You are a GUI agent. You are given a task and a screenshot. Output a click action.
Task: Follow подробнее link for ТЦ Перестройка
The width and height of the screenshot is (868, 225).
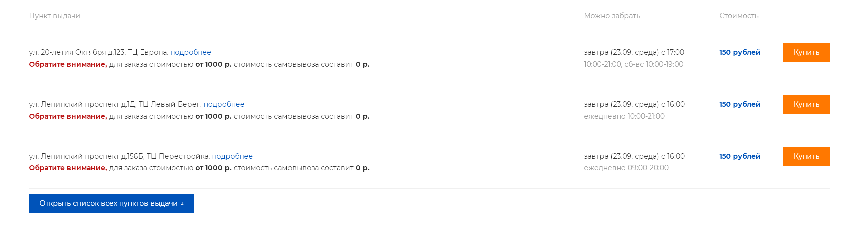coord(232,156)
